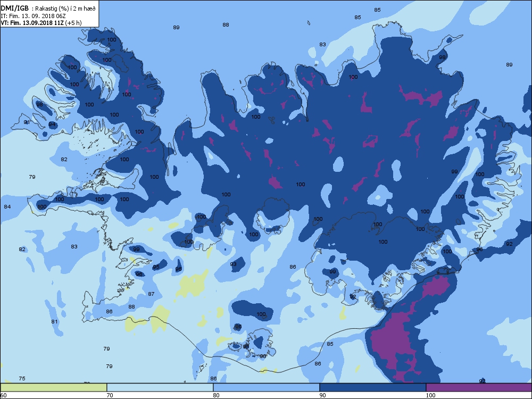Click the purple legend swatch above 100

[479, 387]
